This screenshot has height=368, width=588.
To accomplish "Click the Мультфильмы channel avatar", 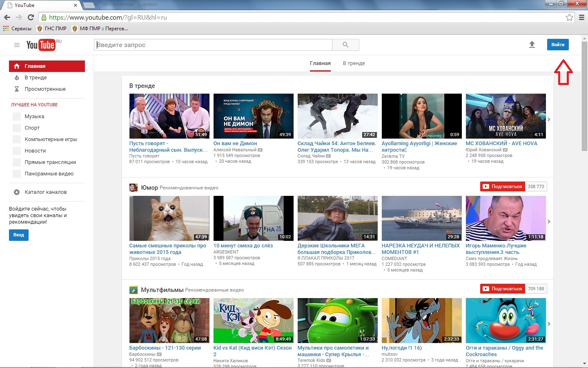I will [x=134, y=290].
